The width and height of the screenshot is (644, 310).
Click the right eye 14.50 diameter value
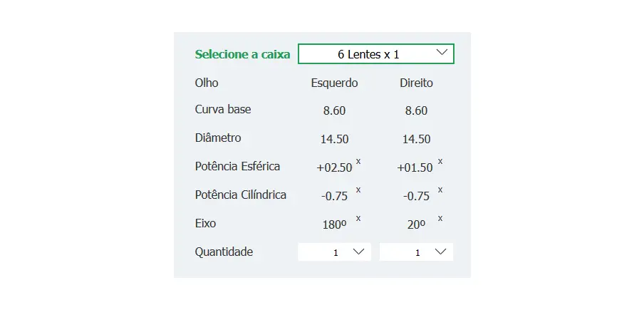[416, 140]
